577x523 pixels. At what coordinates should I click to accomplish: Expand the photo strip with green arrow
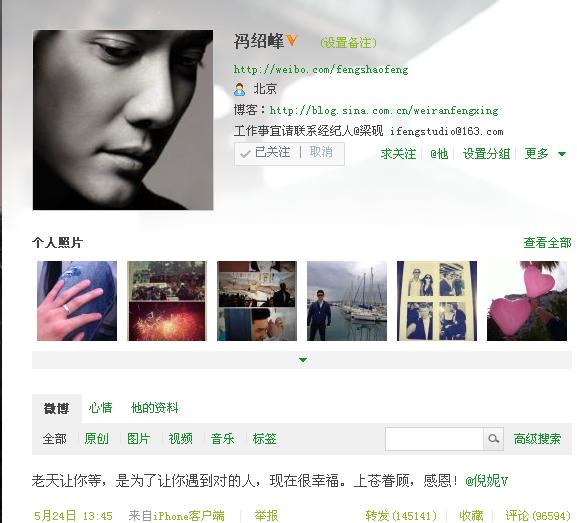pyautogui.click(x=303, y=360)
